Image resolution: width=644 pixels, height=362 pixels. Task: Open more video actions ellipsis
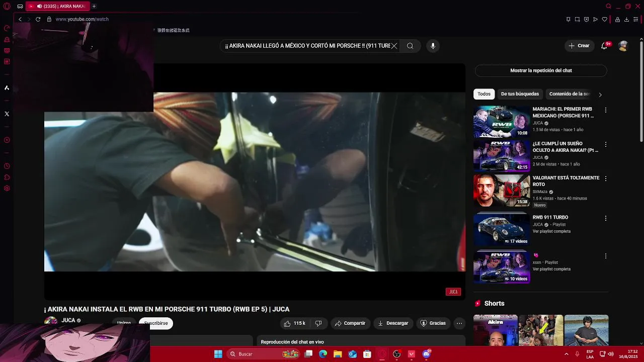pyautogui.click(x=459, y=323)
